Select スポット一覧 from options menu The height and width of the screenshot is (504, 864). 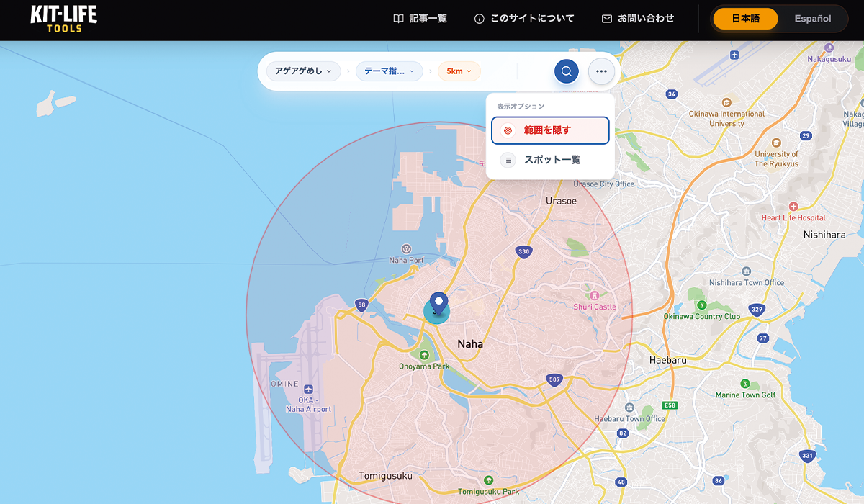[x=550, y=160]
